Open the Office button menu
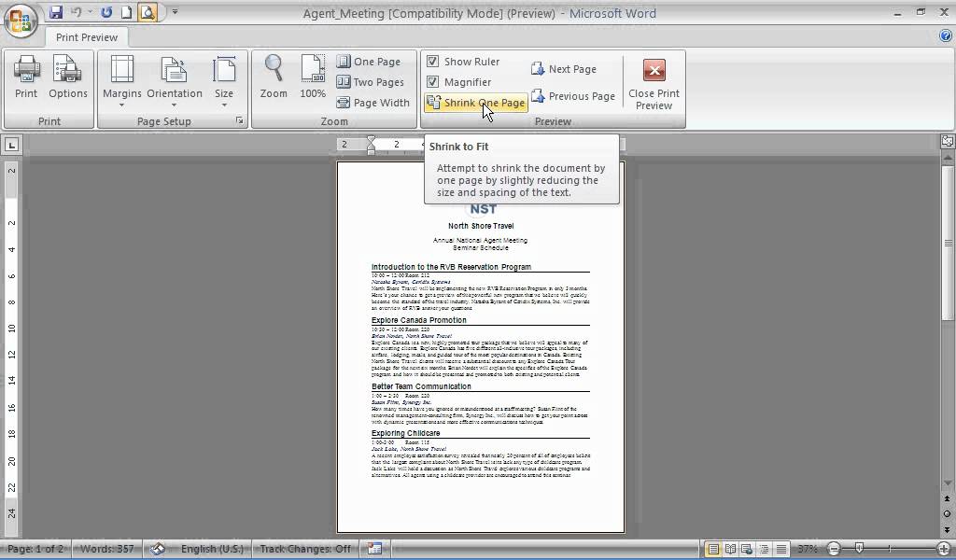This screenshot has height=560, width=956. [21, 21]
